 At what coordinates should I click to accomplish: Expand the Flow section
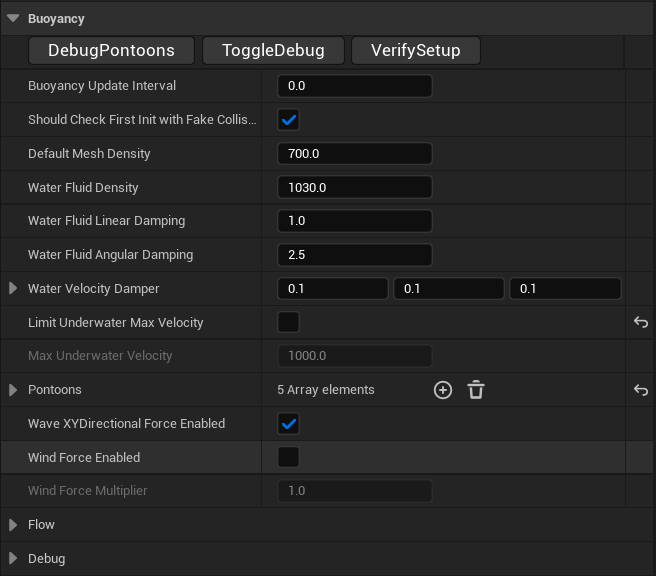tap(13, 525)
